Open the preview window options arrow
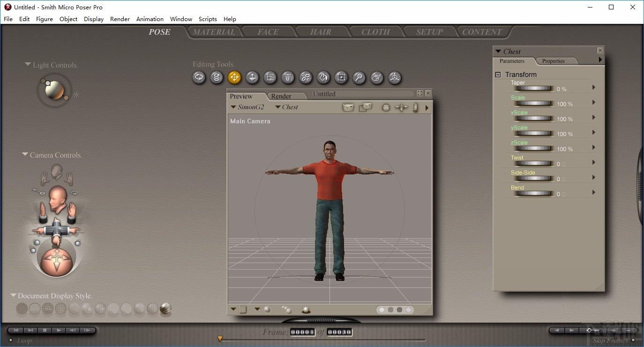This screenshot has height=347, width=644. [x=427, y=108]
